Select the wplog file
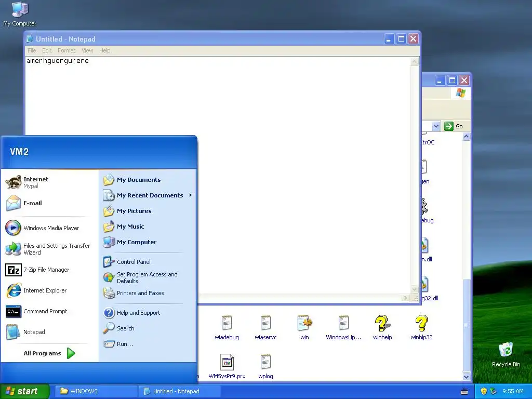The height and width of the screenshot is (399, 532). click(265, 367)
